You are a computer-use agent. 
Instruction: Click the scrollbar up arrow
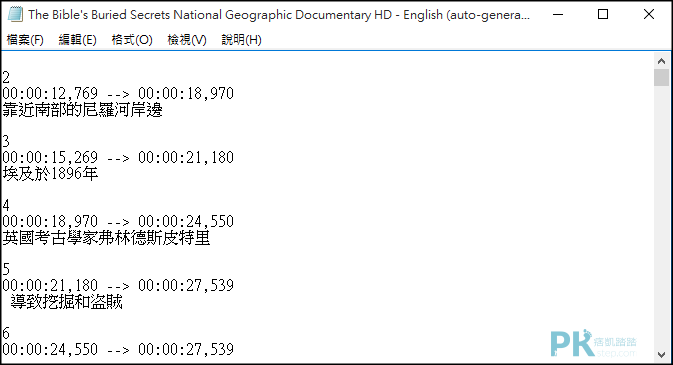(x=661, y=61)
